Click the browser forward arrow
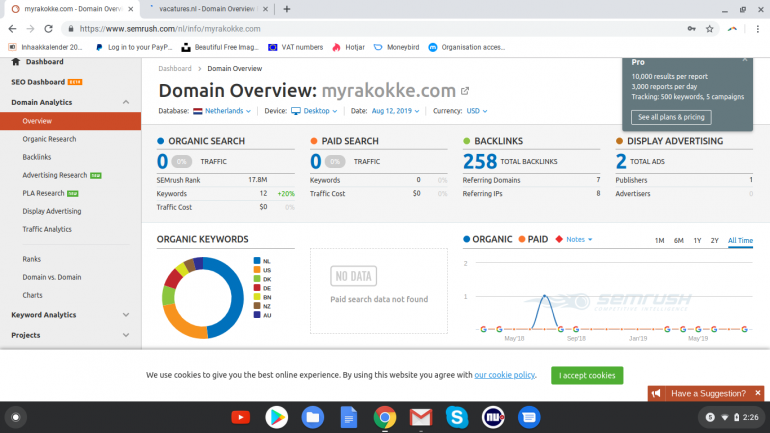770x433 pixels. 30,29
